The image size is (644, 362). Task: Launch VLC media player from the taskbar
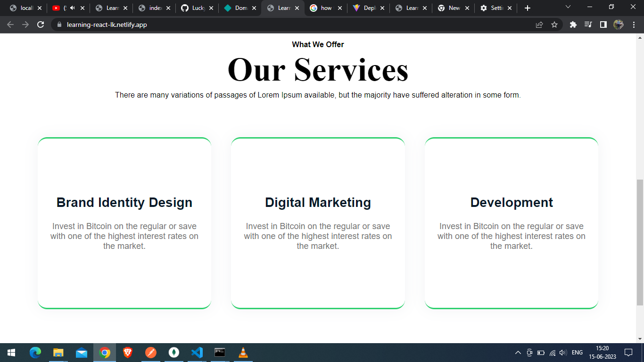(x=242, y=352)
